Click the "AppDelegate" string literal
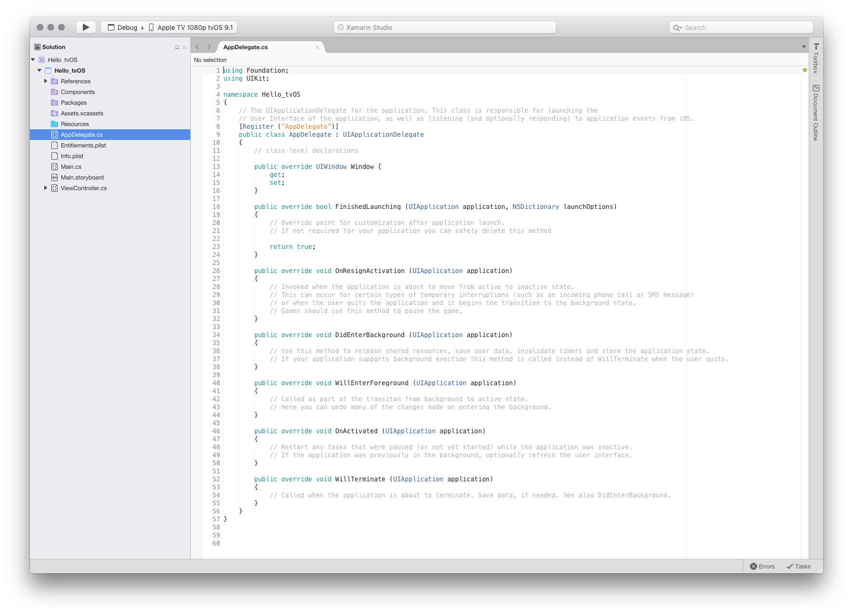This screenshot has width=853, height=616. pyautogui.click(x=306, y=127)
